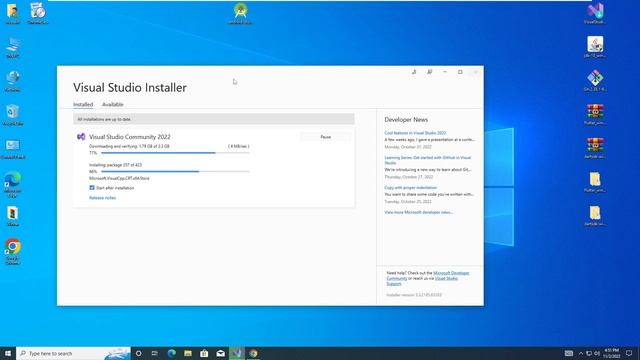This screenshot has width=640, height=360.
Task: Open Microsoft Store from the taskbar
Action: coord(204,353)
